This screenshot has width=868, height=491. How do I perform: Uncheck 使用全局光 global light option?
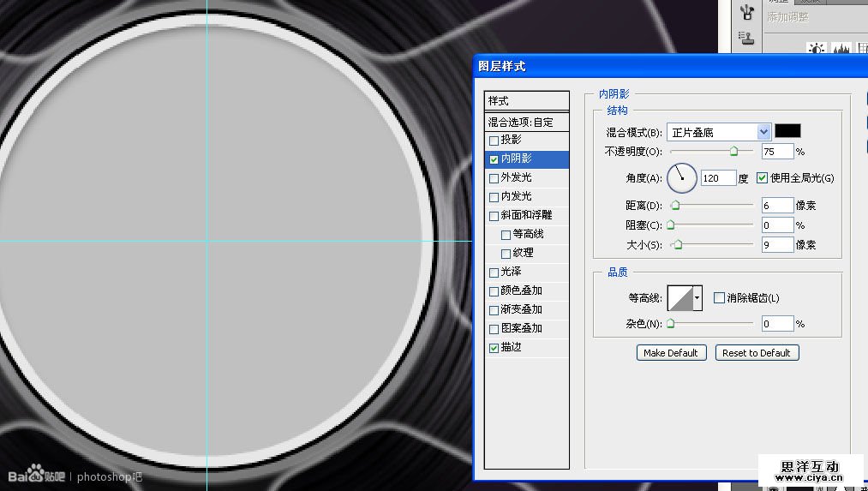pyautogui.click(x=762, y=178)
